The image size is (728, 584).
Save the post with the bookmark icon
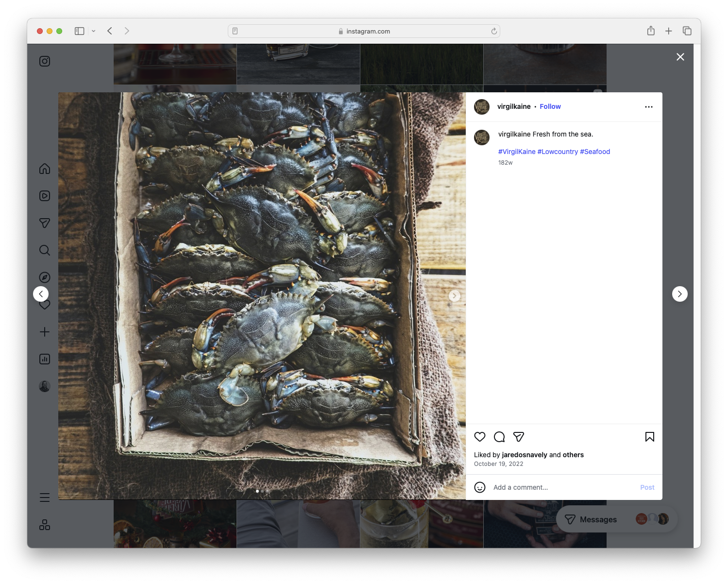pos(649,437)
